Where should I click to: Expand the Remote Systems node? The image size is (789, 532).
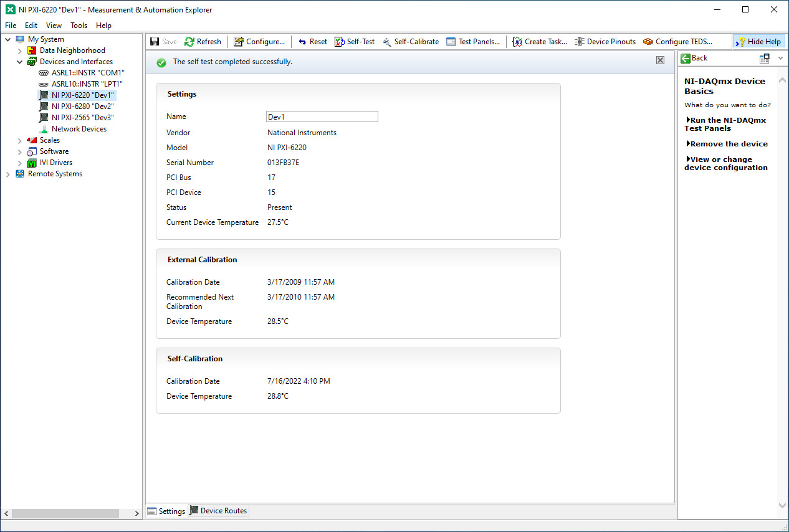point(8,174)
